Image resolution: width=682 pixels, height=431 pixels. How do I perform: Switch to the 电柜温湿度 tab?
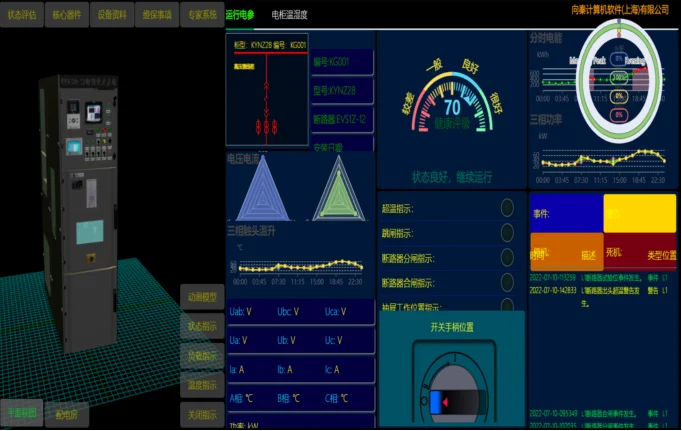[x=289, y=15]
